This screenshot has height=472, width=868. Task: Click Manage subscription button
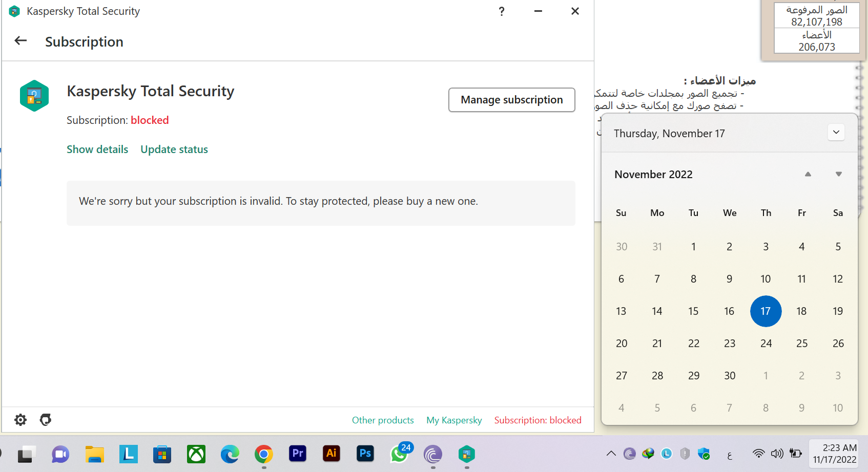(511, 100)
